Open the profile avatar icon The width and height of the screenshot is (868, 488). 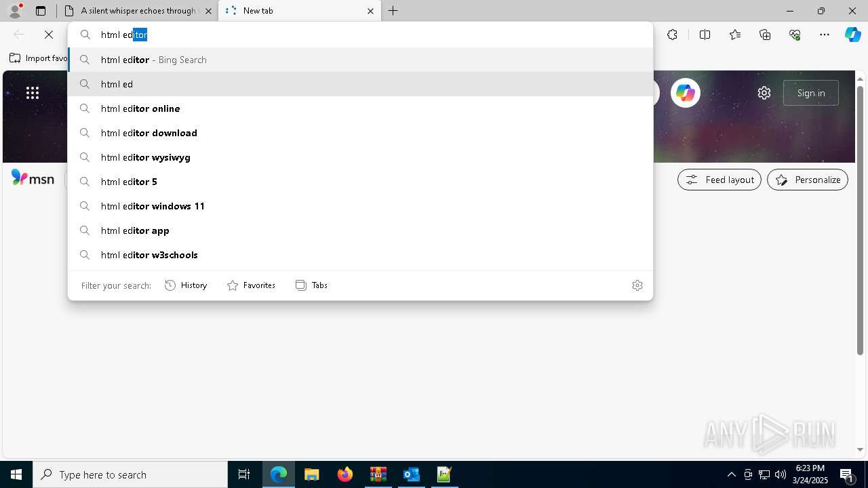(15, 10)
